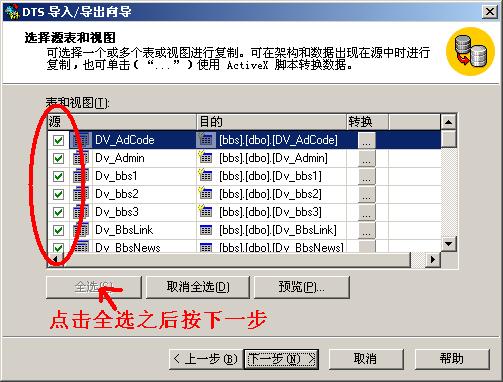This screenshot has height=382, width=503.
Task: Select the Dv_Admin source table name
Action: (x=120, y=158)
